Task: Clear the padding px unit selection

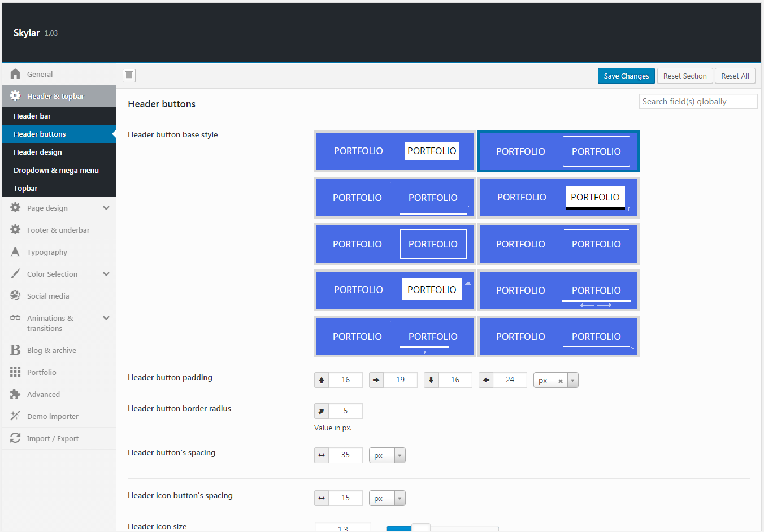Action: 561,381
